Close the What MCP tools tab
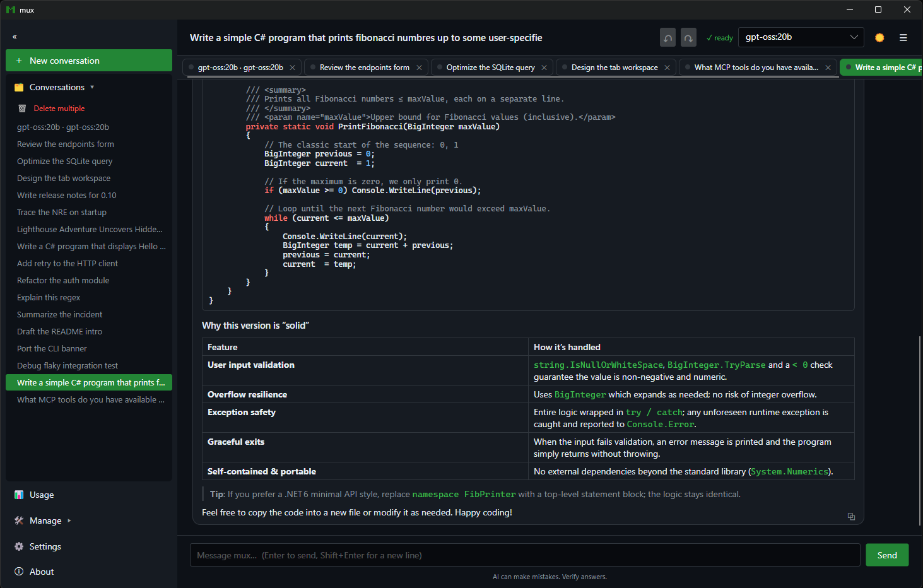 click(x=828, y=68)
